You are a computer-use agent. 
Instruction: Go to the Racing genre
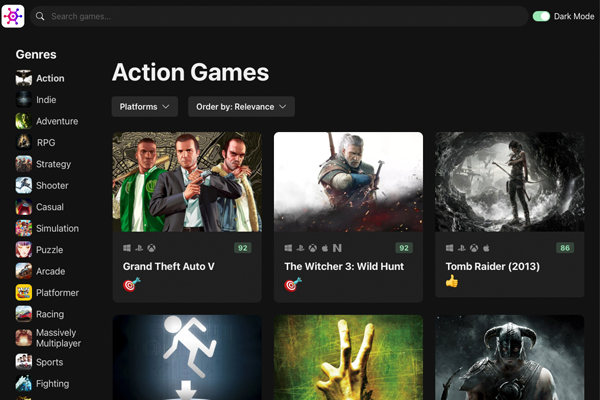click(50, 314)
